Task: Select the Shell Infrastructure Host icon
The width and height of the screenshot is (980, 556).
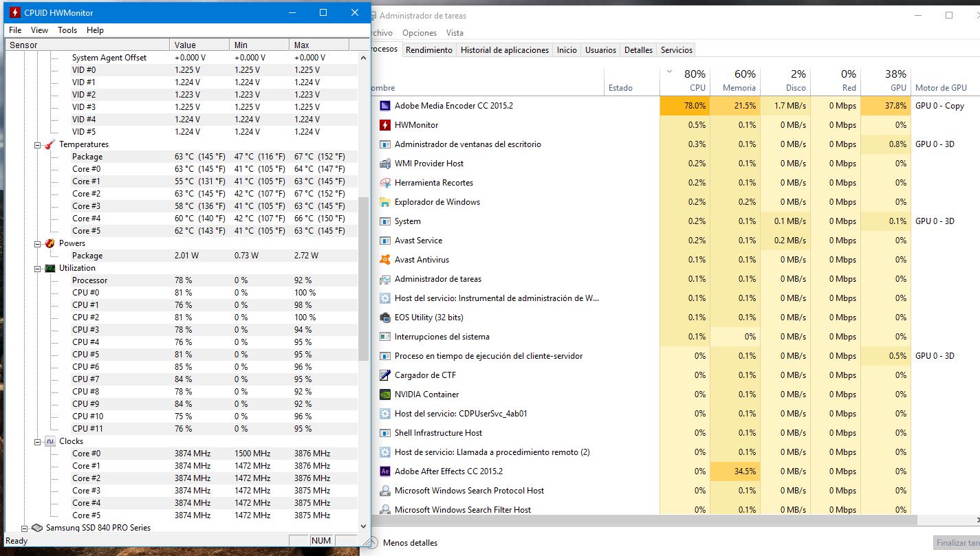Action: point(385,433)
